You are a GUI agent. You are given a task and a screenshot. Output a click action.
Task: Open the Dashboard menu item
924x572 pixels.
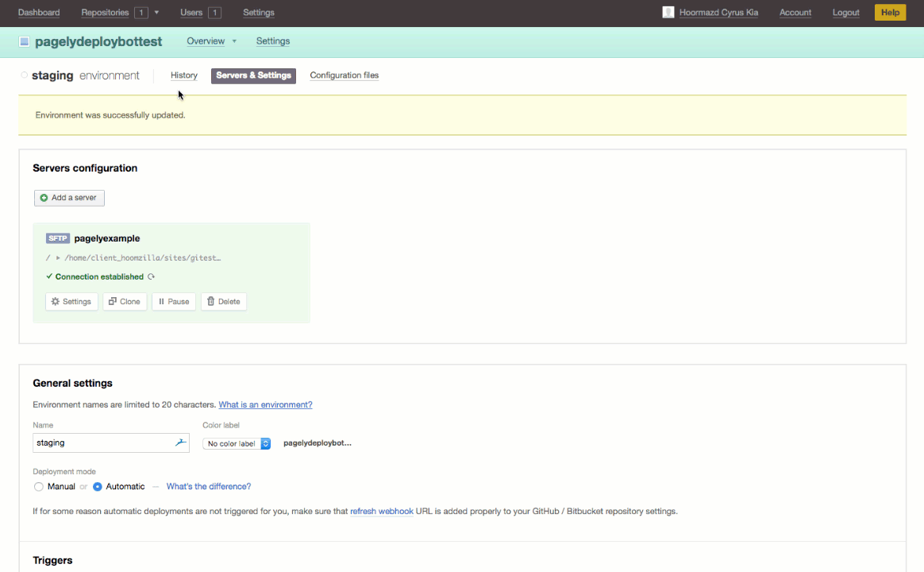[39, 13]
